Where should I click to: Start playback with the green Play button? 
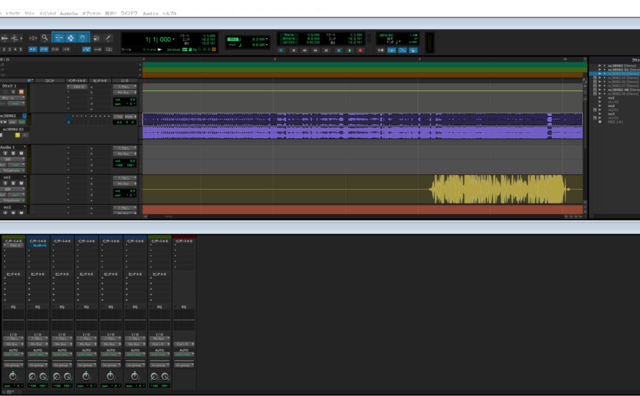pyautogui.click(x=349, y=50)
